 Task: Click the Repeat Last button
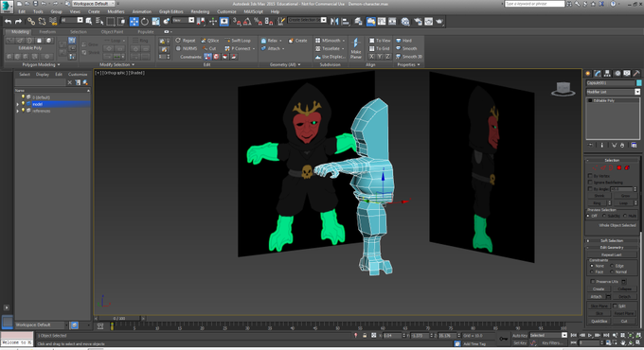click(x=612, y=254)
